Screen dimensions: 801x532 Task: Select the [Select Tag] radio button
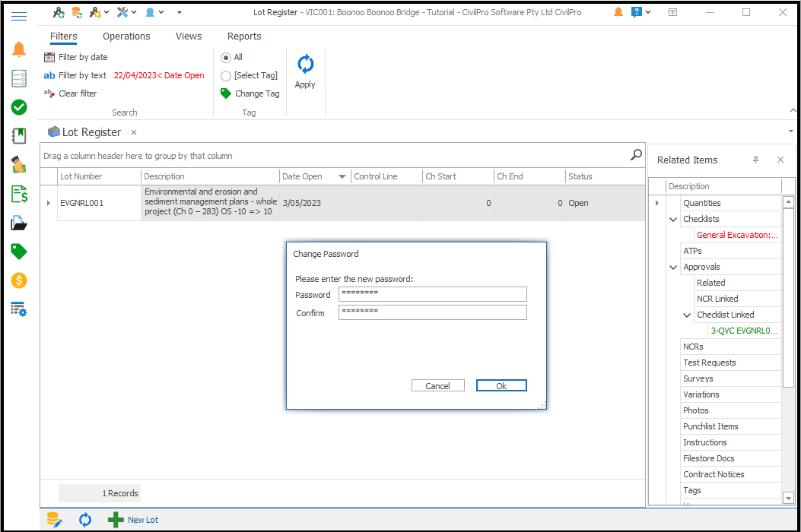[226, 76]
